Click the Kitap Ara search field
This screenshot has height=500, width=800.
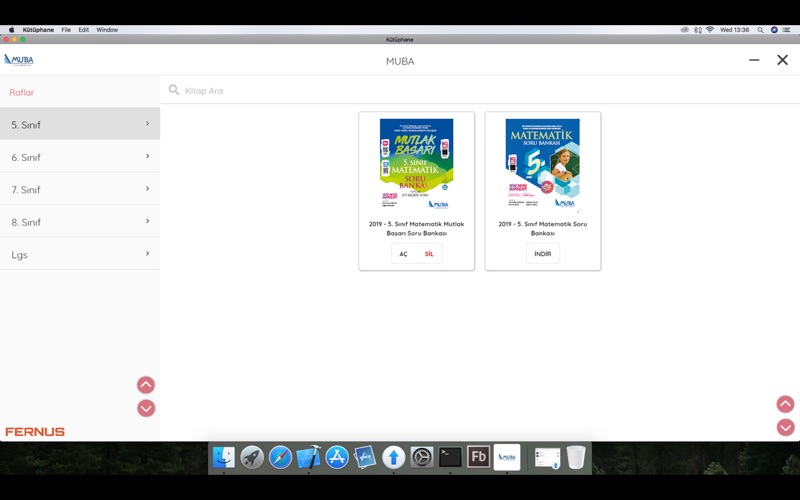coord(480,90)
